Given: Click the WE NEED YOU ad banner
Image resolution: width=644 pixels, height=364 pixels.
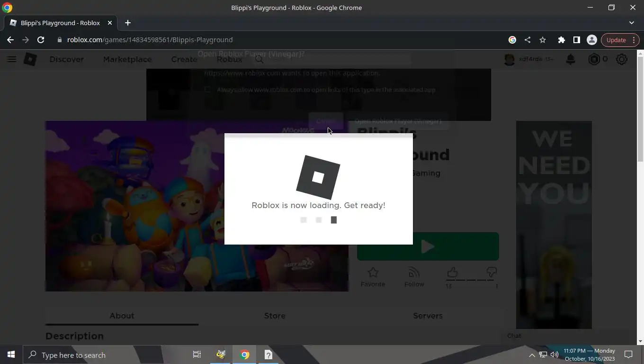Looking at the screenshot, I should click(554, 225).
